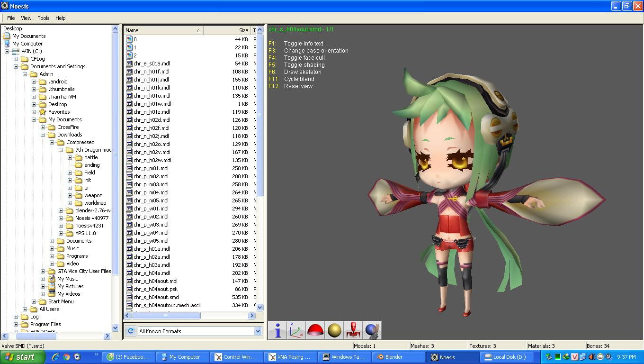Collapse the WIN (C:) drive node

click(x=7, y=51)
